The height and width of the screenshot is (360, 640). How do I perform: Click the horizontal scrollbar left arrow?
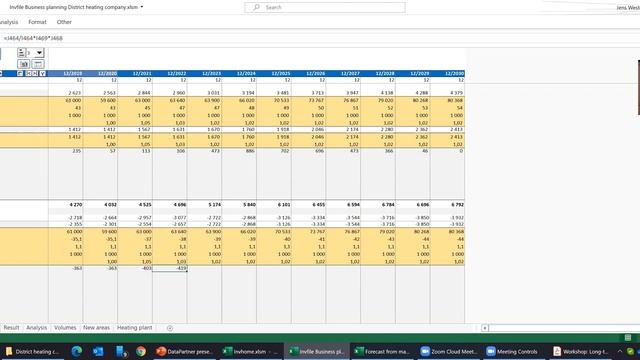pyautogui.click(x=484, y=328)
